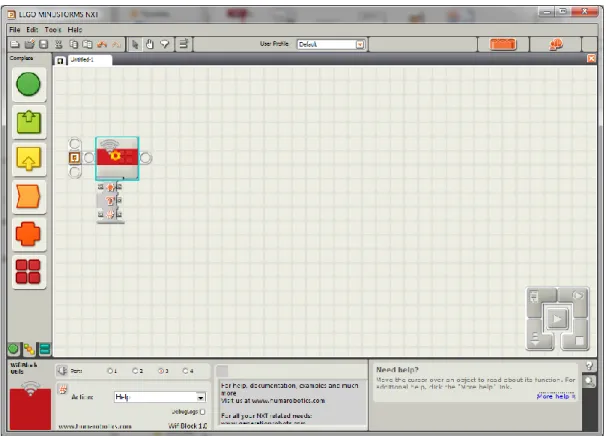Image resolution: width=606 pixels, height=436 pixels.
Task: Click the red WiFi block preview image
Action: click(30, 406)
